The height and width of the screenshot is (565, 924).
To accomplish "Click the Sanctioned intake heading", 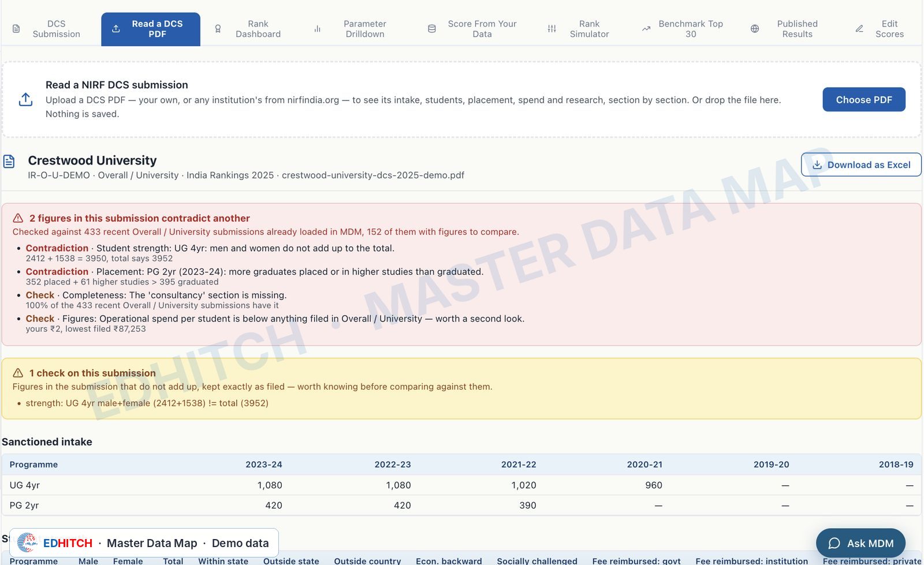I will (x=47, y=442).
